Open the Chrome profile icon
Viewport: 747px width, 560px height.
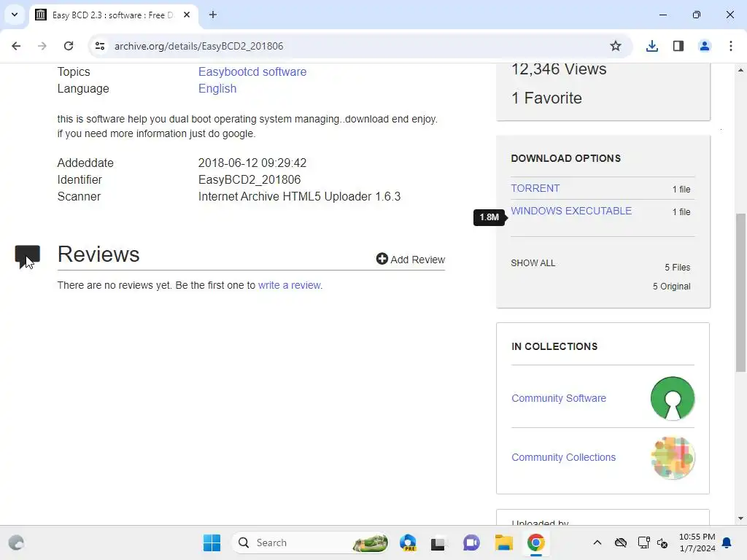(x=704, y=46)
